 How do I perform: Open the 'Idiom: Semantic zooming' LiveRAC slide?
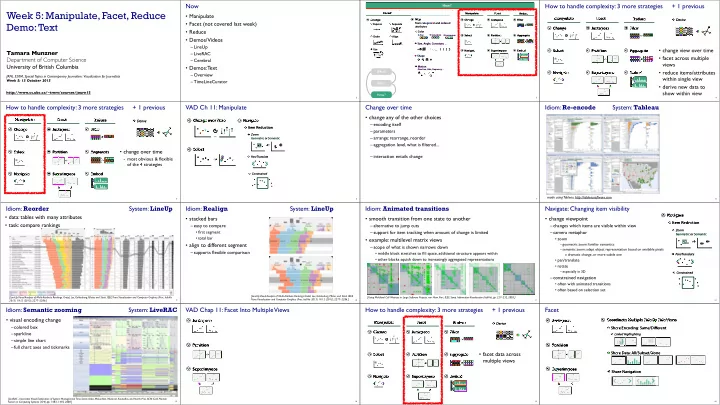point(90,354)
